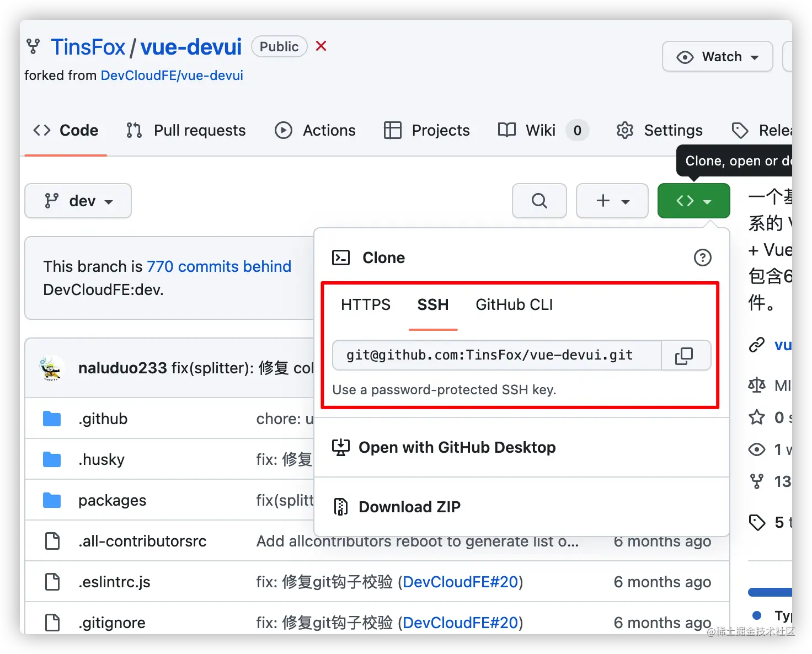
Task: Open the packages folder
Action: pyautogui.click(x=113, y=500)
